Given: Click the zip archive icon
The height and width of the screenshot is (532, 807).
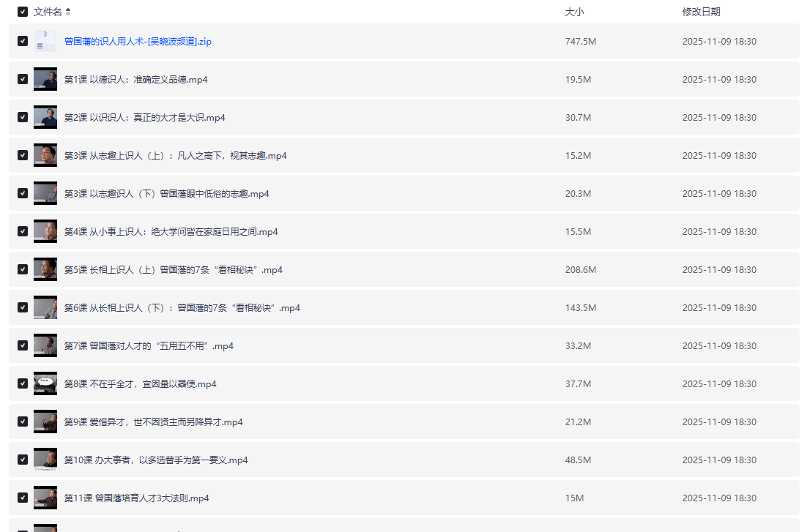Looking at the screenshot, I should (45, 41).
